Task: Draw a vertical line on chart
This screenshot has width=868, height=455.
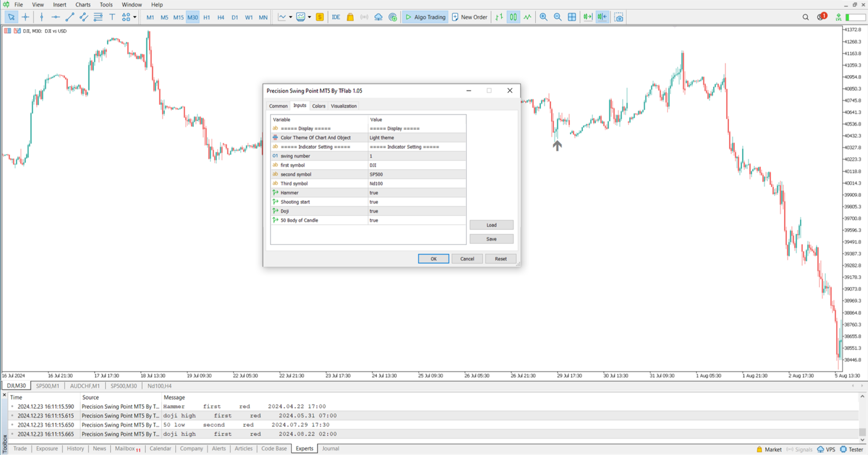Action: coord(42,17)
